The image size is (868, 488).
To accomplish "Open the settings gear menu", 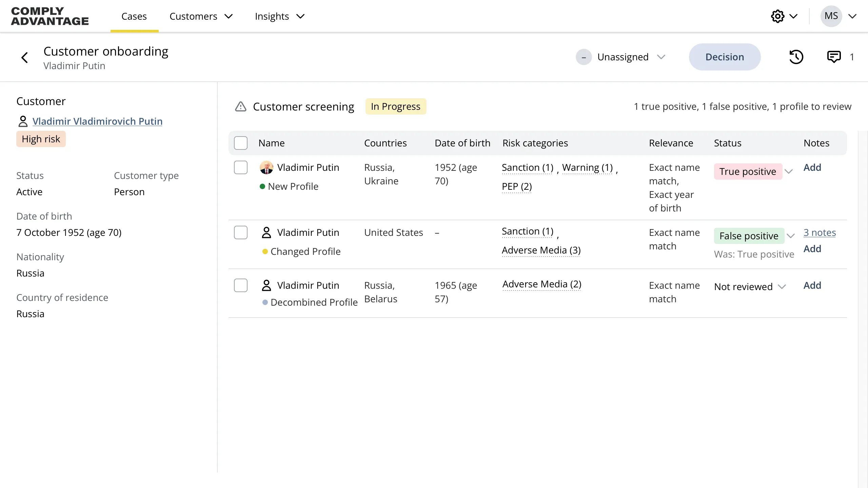I will point(778,16).
